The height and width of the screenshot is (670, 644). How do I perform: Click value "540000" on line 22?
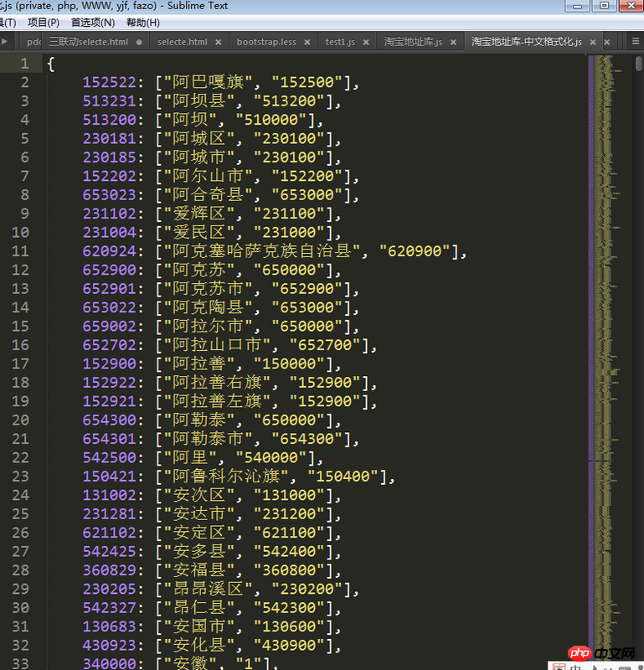click(271, 457)
